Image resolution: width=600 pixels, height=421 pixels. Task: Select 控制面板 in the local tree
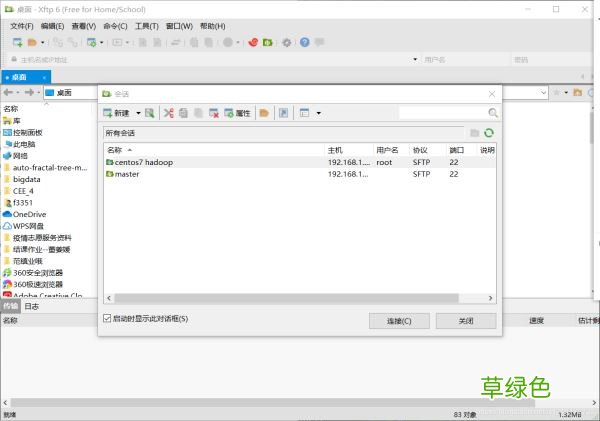23,132
